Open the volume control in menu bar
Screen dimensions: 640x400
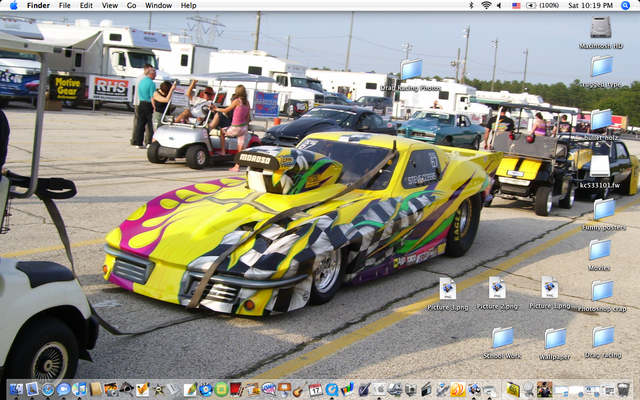(x=501, y=5)
